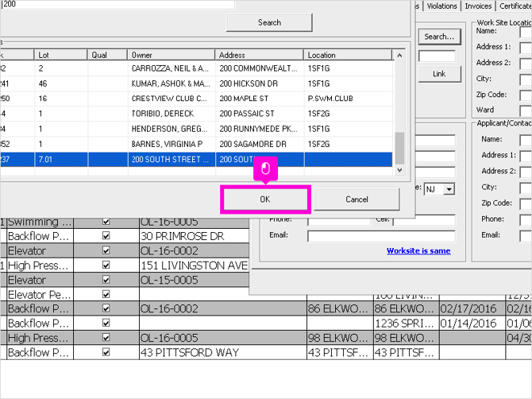Image resolution: width=532 pixels, height=399 pixels.
Task: Toggle the checkbox in the Swimming row
Action: point(106,222)
